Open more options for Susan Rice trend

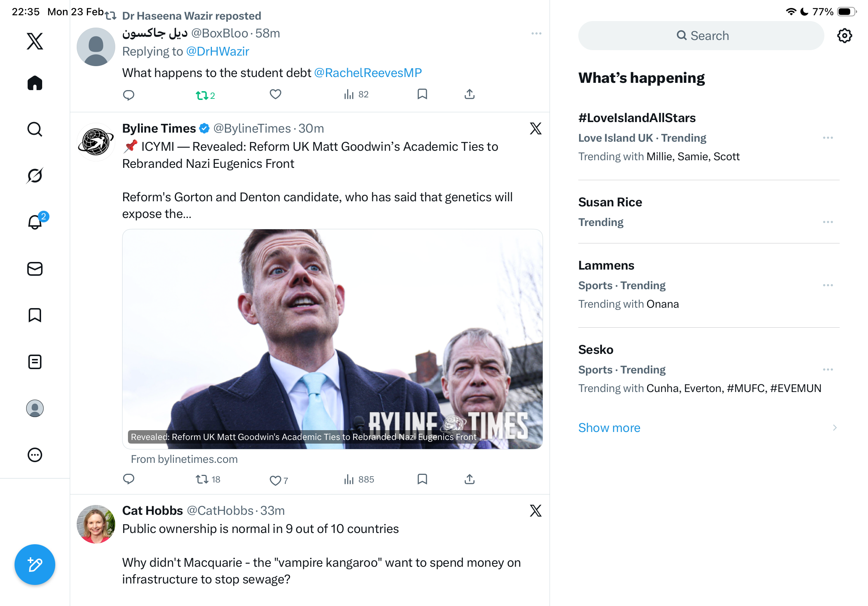828,222
